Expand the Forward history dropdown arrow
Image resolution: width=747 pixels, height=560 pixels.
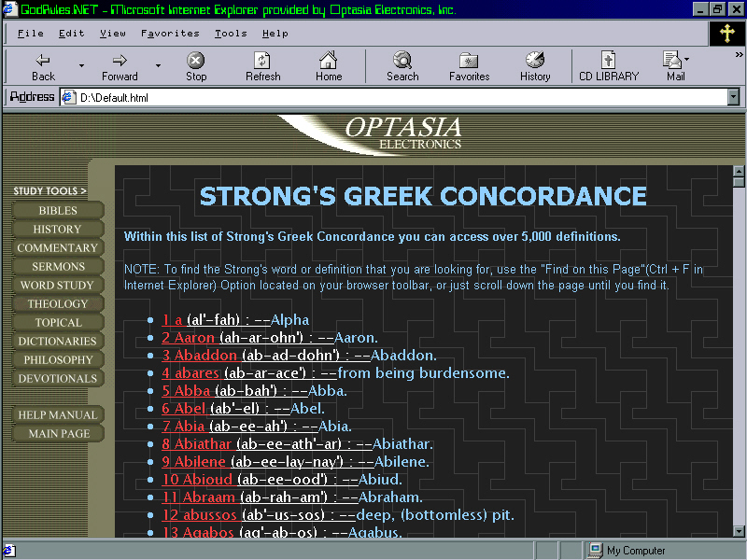click(158, 65)
